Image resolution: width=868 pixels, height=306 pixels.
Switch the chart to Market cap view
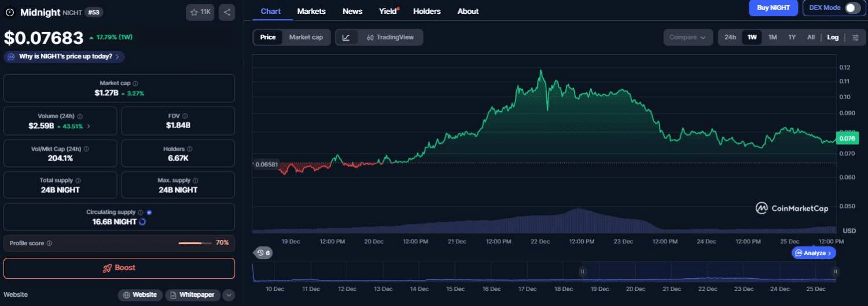click(x=306, y=37)
